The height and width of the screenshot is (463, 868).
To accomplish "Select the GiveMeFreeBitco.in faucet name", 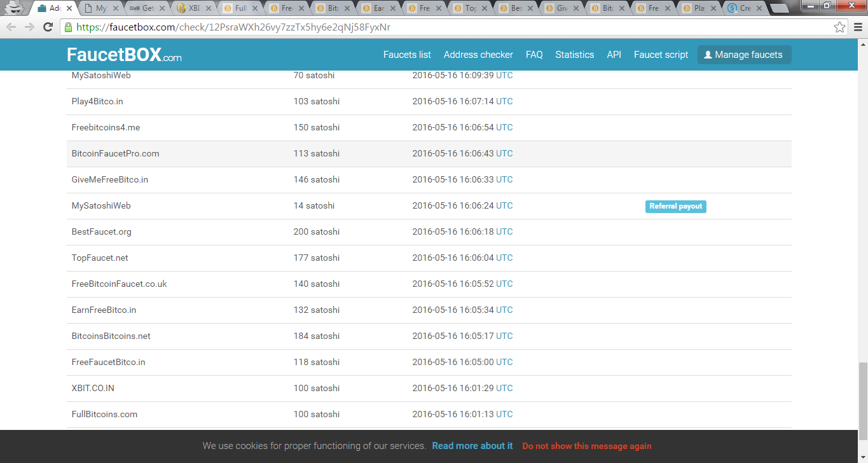I will [x=110, y=179].
